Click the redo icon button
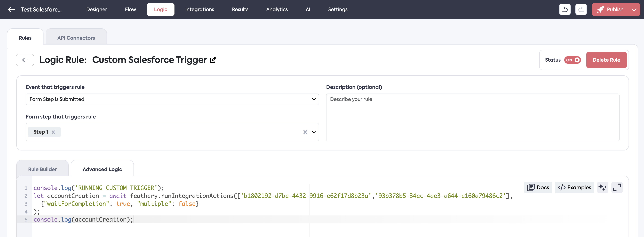Screen dimensions: 644x237 coord(581,10)
